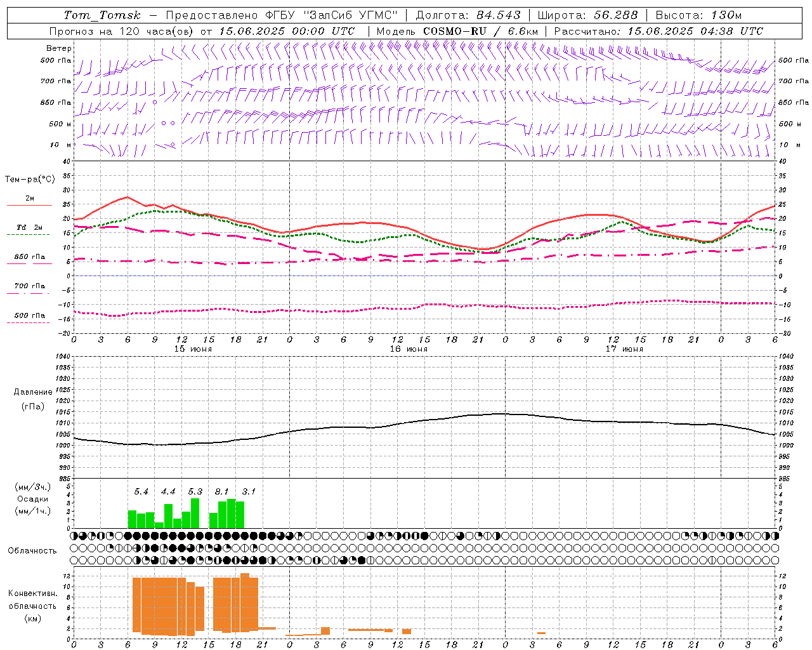
Task: Click the forecast start 15.06.2025 00:00 UTC
Action: coord(286,31)
